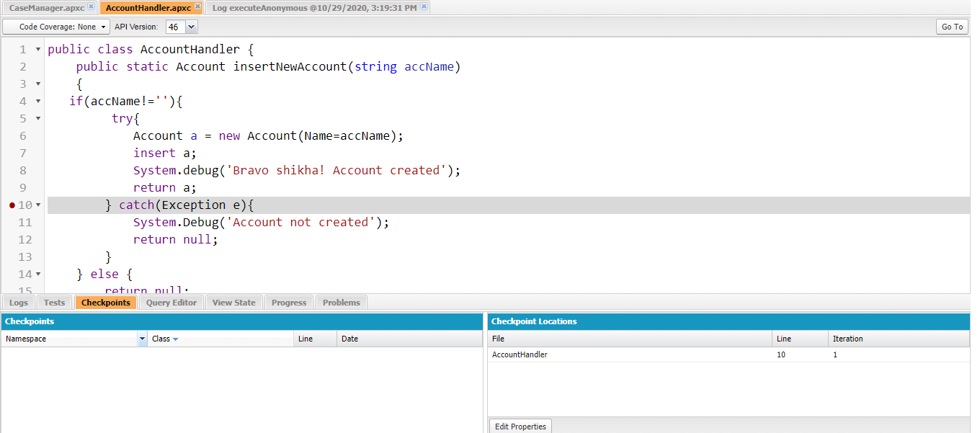Click the Go To button

pos(952,27)
